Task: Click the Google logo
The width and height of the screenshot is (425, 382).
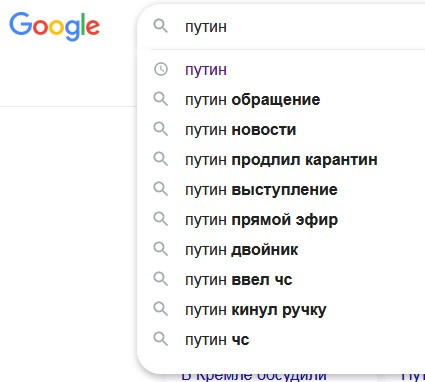Action: point(54,27)
